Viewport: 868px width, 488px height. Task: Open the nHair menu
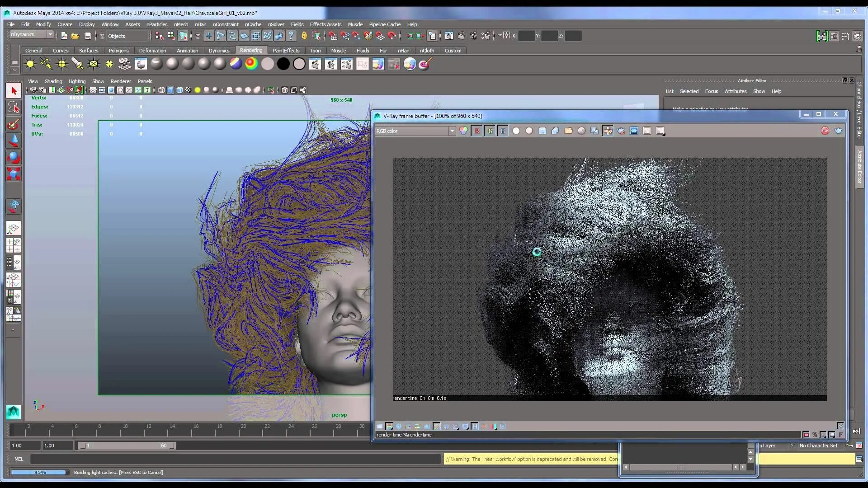click(200, 24)
